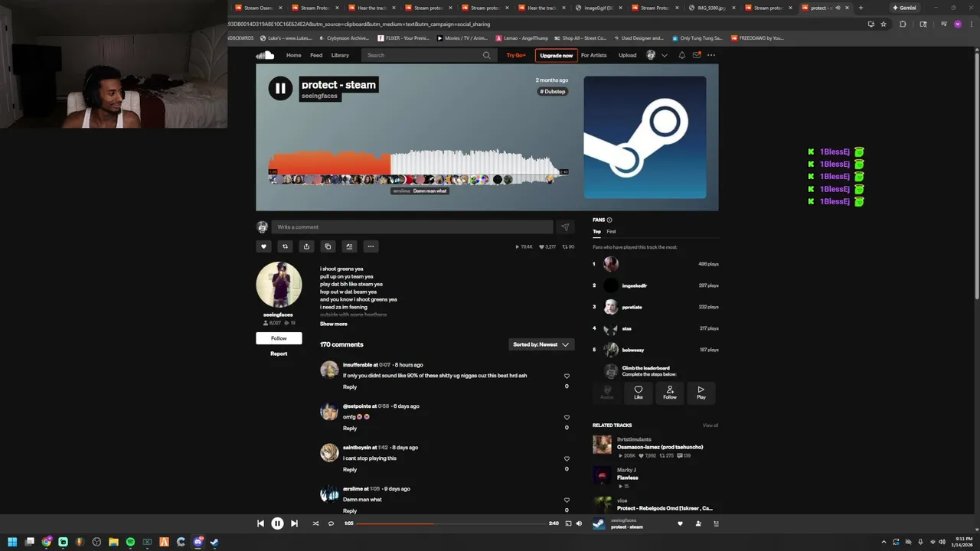Select the Top fans tab
980x551 pixels.
[596, 231]
